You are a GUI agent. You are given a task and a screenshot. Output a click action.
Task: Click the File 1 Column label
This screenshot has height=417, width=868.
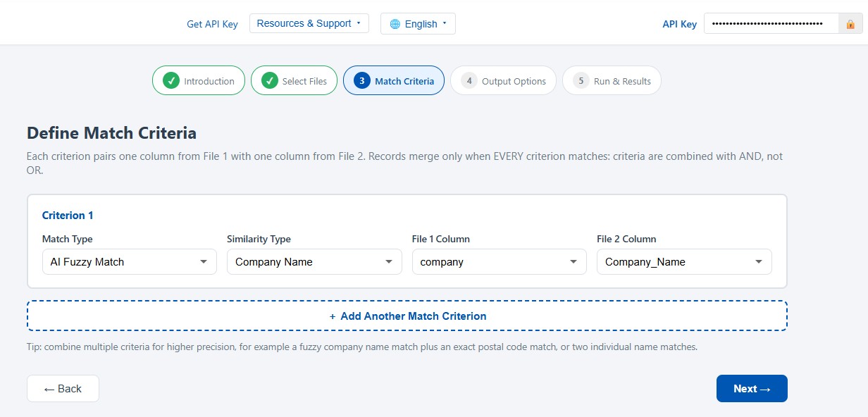pos(441,239)
